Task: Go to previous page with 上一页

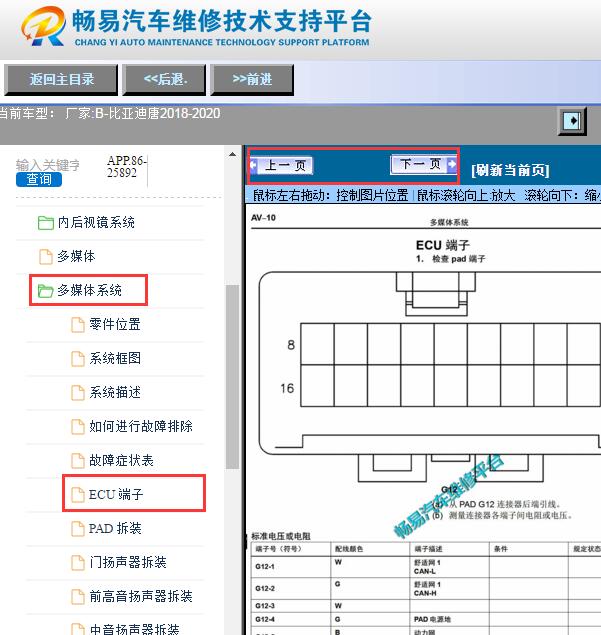Action: tap(282, 165)
